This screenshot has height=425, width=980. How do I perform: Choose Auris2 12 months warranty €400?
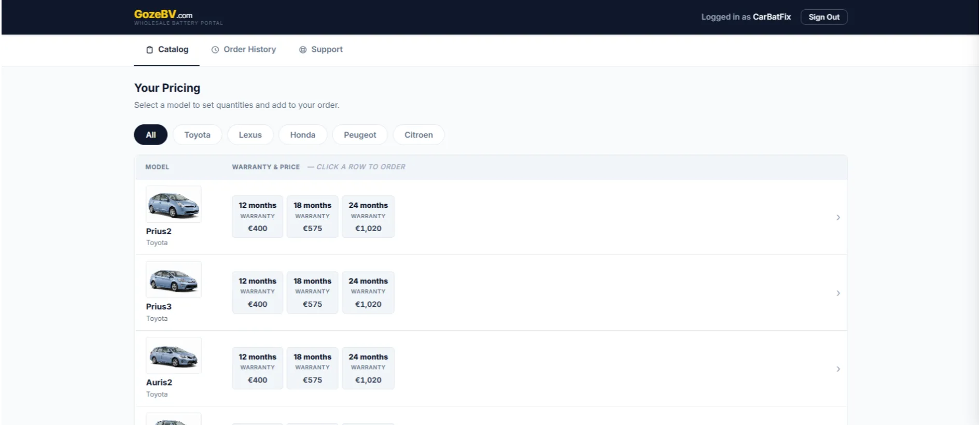258,368
